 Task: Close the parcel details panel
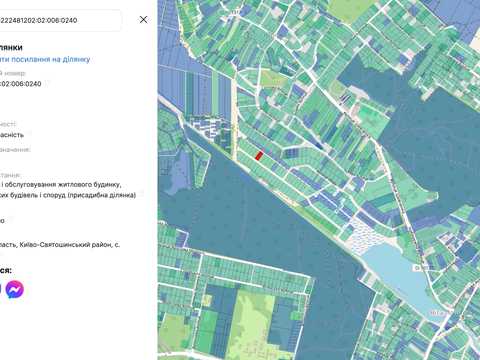click(x=143, y=20)
